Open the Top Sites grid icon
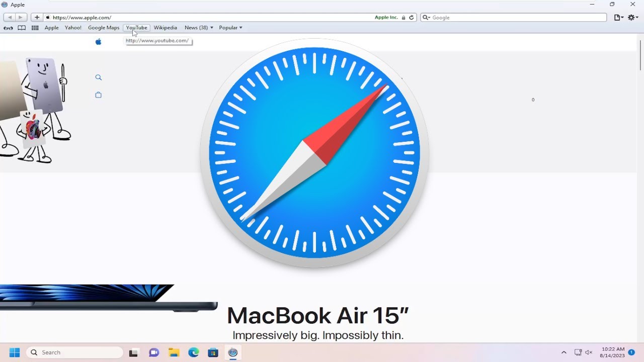 pos(35,28)
